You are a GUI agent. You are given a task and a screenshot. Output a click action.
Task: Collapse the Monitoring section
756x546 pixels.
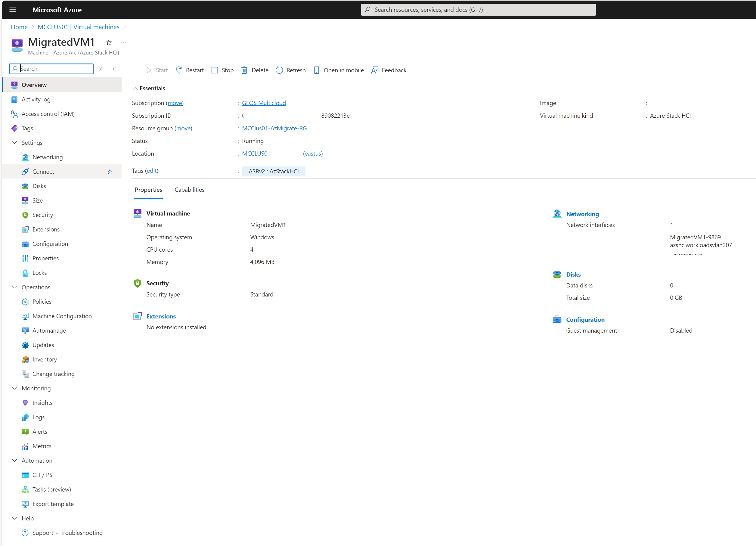pos(14,388)
